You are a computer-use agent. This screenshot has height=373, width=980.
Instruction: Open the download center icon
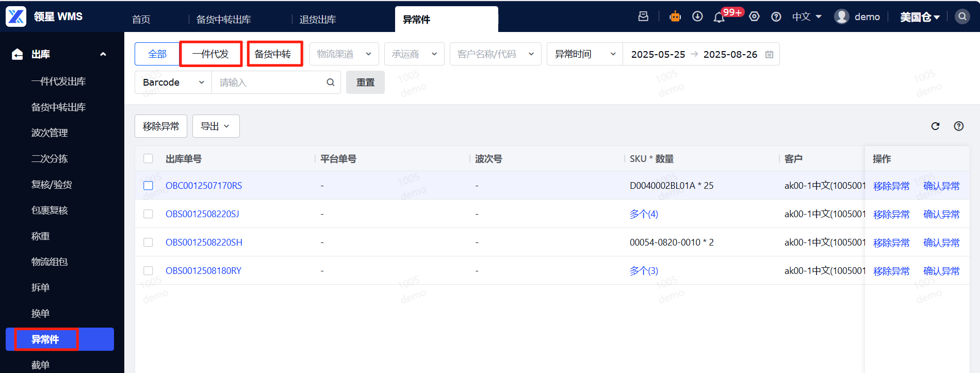click(x=697, y=17)
